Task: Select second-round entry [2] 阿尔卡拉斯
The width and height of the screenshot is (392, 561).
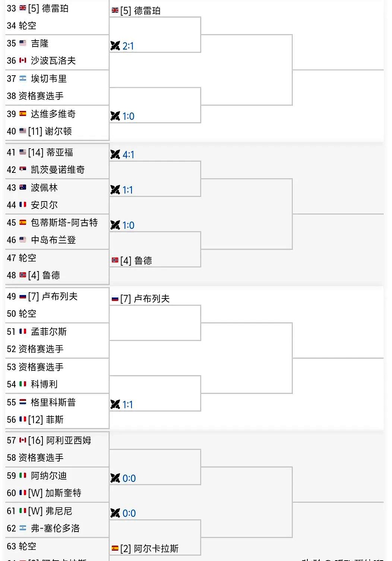Action: click(x=149, y=548)
